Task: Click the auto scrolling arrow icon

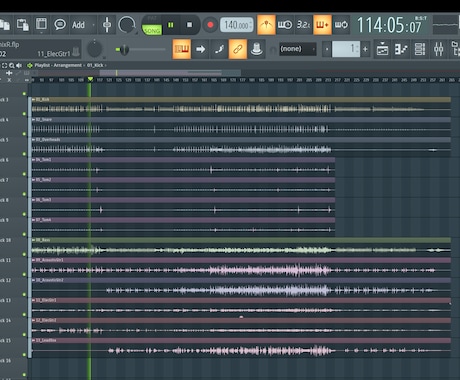Action: pyautogui.click(x=200, y=49)
